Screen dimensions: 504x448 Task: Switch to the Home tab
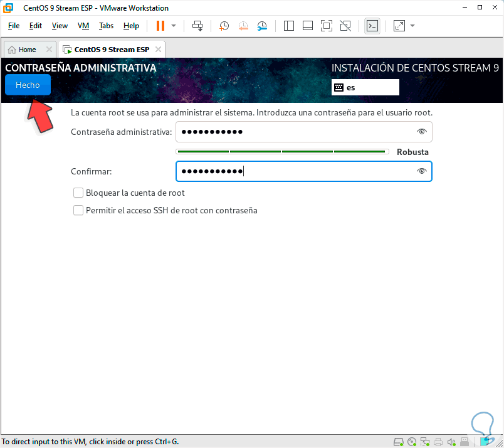click(27, 50)
